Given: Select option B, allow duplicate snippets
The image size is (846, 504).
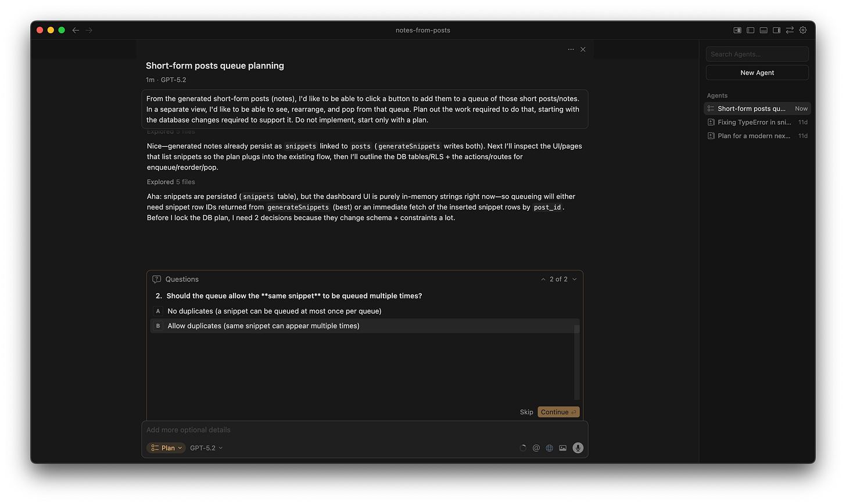Looking at the screenshot, I should [264, 326].
